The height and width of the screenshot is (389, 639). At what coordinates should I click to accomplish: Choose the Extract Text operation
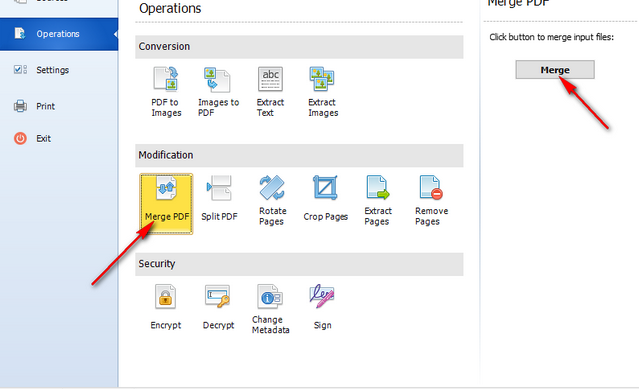[270, 92]
